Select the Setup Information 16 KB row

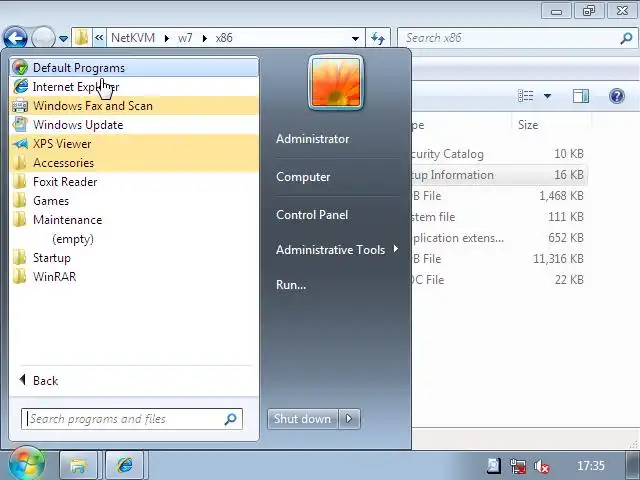point(498,175)
